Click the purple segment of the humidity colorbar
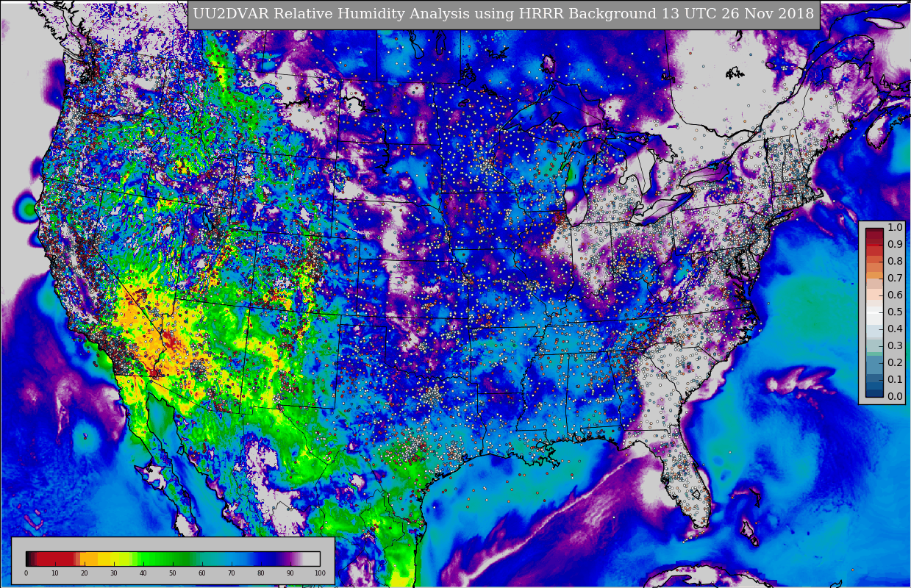Image resolution: width=911 pixels, height=588 pixels. [287, 559]
